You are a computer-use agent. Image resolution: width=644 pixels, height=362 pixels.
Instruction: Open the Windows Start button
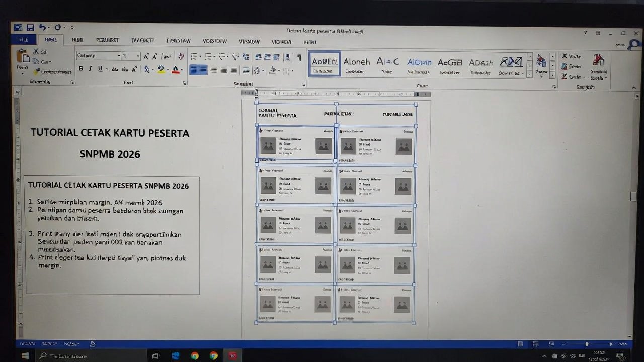tap(25, 356)
